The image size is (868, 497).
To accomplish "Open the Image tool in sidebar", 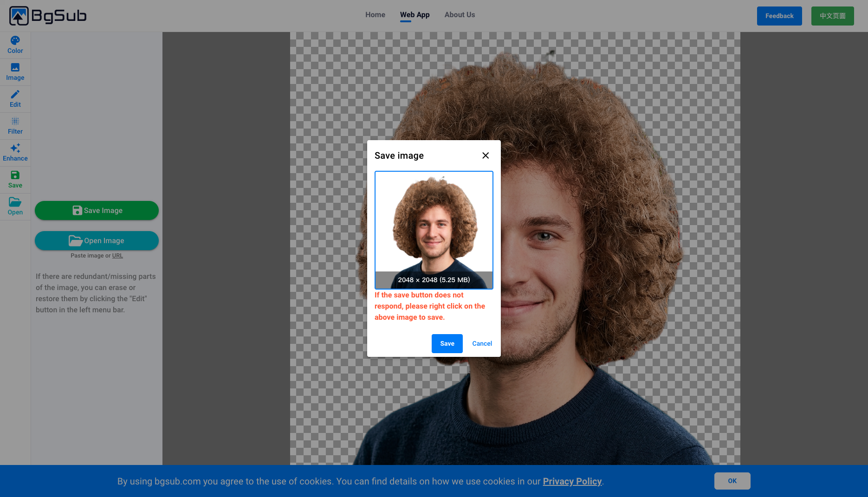I will pyautogui.click(x=15, y=72).
